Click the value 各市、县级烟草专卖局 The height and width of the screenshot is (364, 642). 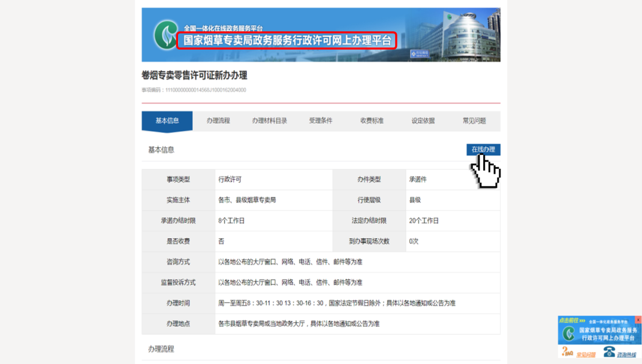(247, 200)
